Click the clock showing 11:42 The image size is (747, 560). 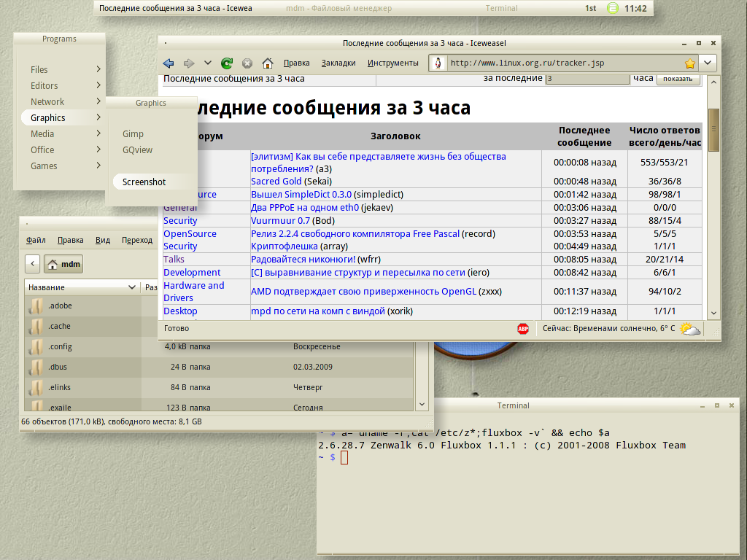point(635,8)
